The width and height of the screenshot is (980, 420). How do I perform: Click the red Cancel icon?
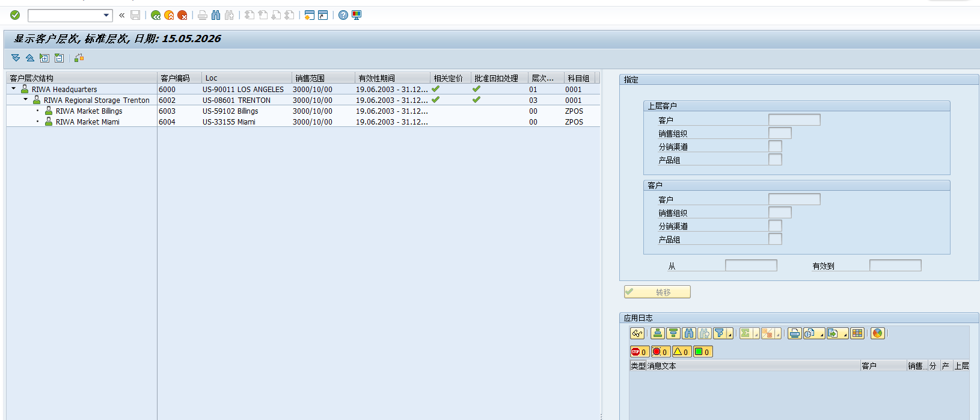coord(182,15)
